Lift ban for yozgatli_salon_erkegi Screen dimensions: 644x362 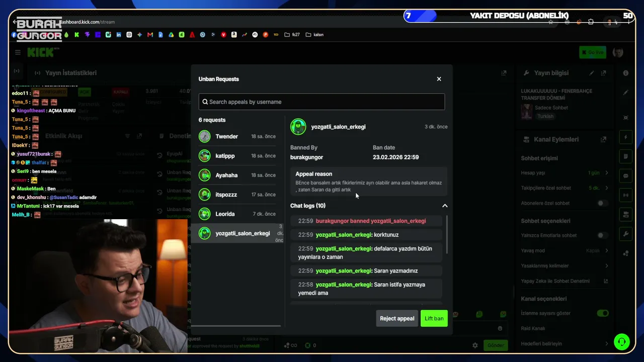[x=434, y=318]
